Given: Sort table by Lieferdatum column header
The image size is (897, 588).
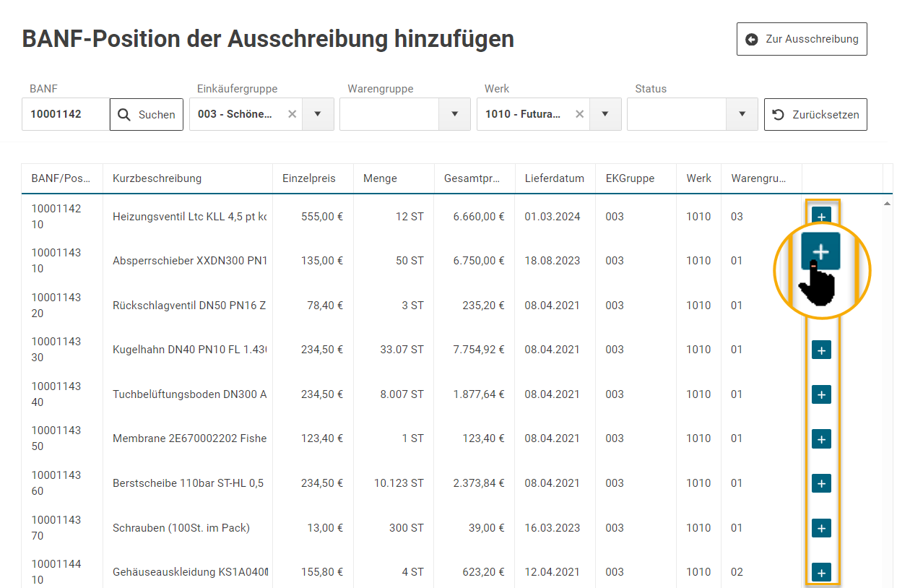Looking at the screenshot, I should pyautogui.click(x=554, y=178).
